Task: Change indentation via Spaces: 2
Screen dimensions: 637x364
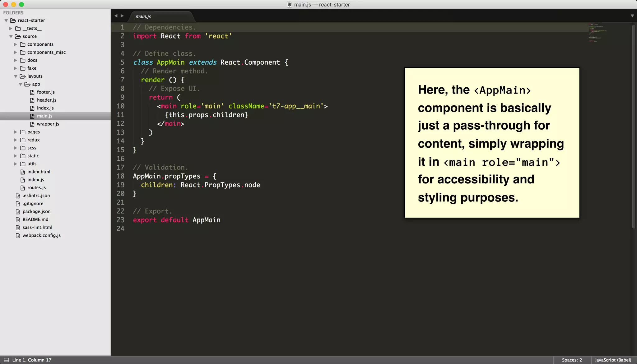Action: click(572, 360)
